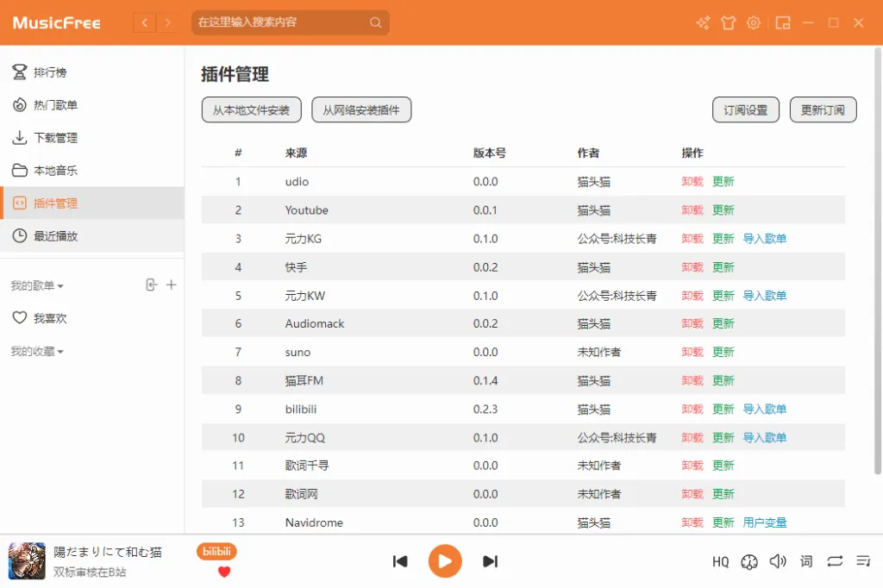Viewport: 883px width, 588px height.
Task: Update the Audiomack plugin
Action: [723, 323]
